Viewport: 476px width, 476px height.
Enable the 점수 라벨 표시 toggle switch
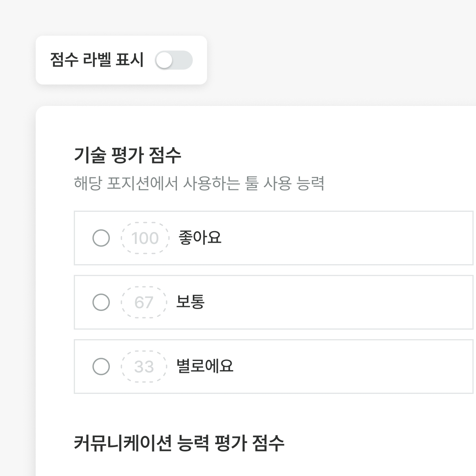(x=174, y=61)
